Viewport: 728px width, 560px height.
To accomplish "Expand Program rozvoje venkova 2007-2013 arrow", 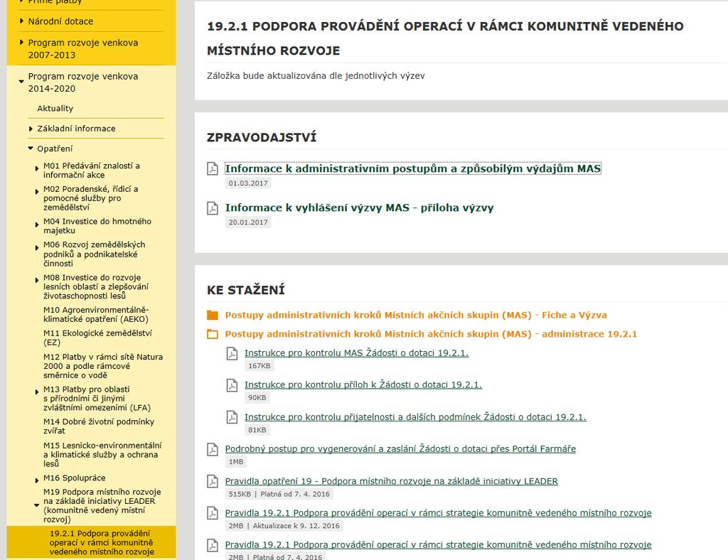I will pyautogui.click(x=21, y=42).
